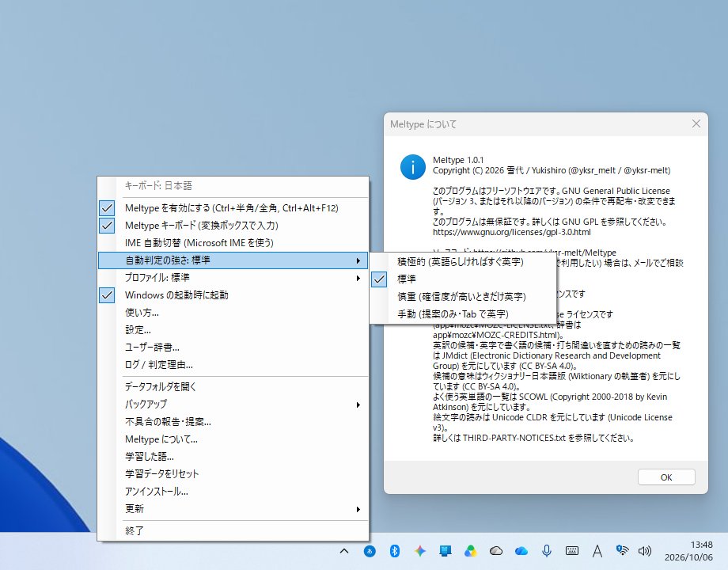Choose IME 自動切替 (Microsoft IME を使う)
The image size is (728, 570).
click(233, 243)
